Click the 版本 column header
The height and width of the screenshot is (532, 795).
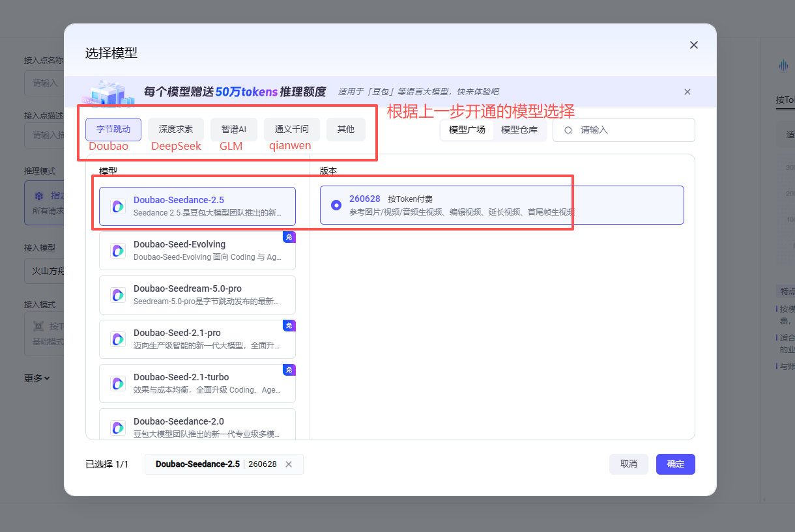(328, 171)
